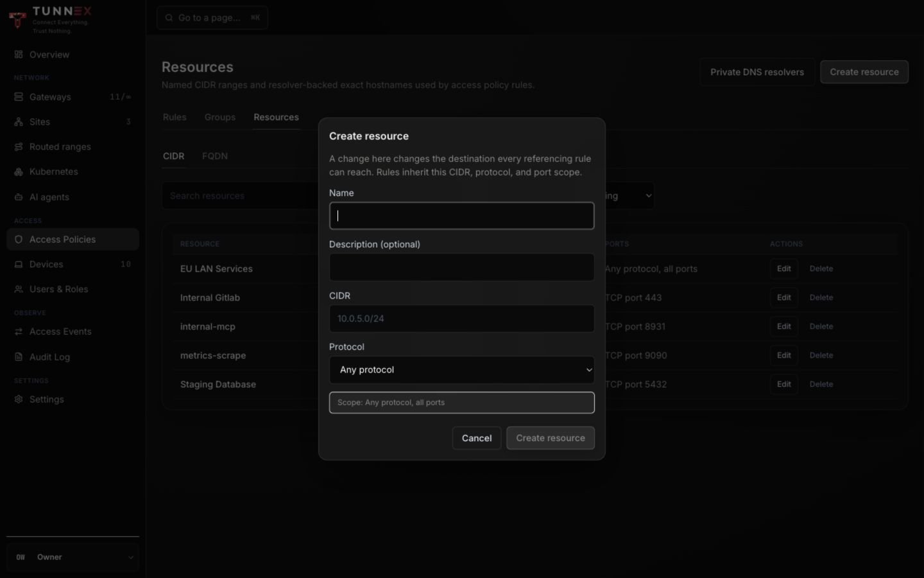The height and width of the screenshot is (578, 924).
Task: Open the Kubernetes page
Action: pos(73,172)
